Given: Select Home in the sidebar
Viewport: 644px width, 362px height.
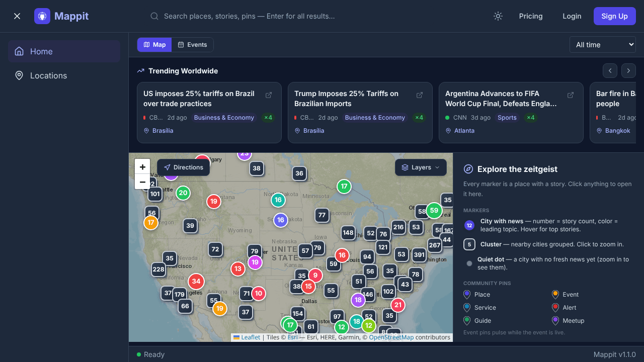Looking at the screenshot, I should click(x=64, y=51).
